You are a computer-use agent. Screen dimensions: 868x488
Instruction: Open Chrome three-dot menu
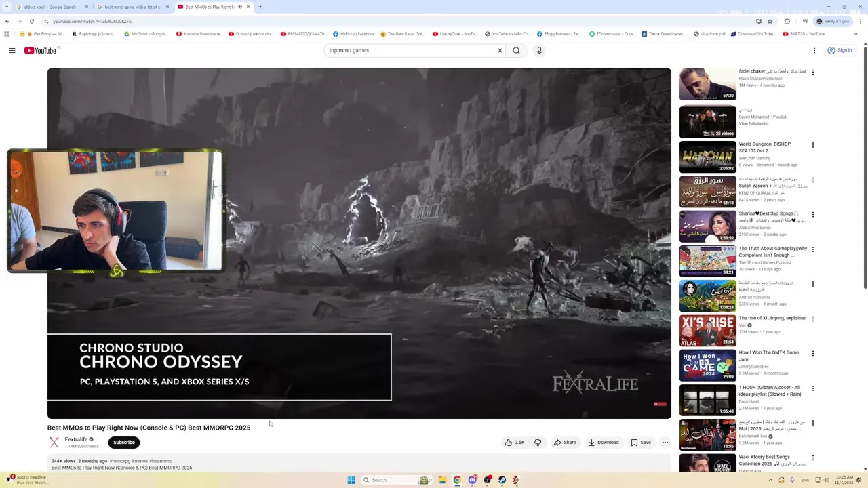pyautogui.click(x=859, y=21)
